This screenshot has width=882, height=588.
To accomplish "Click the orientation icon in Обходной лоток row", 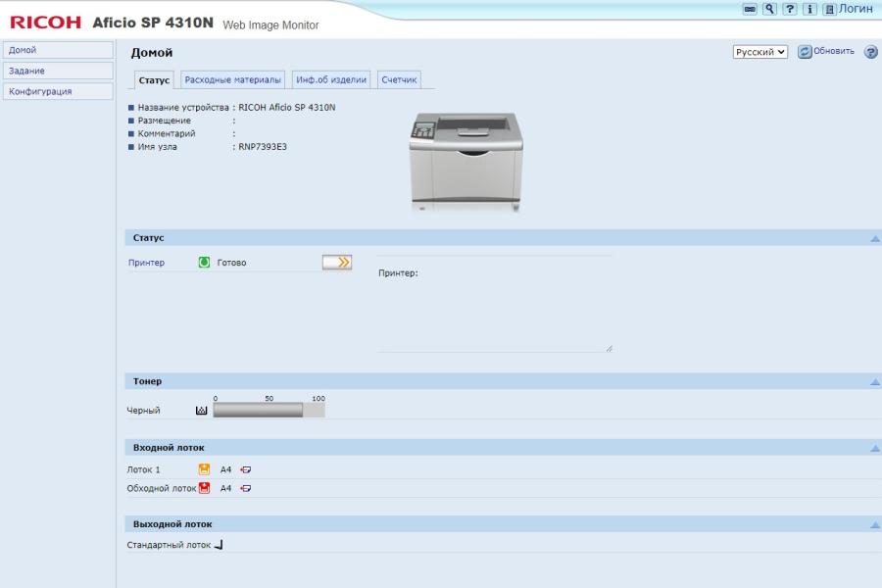I will 246,488.
